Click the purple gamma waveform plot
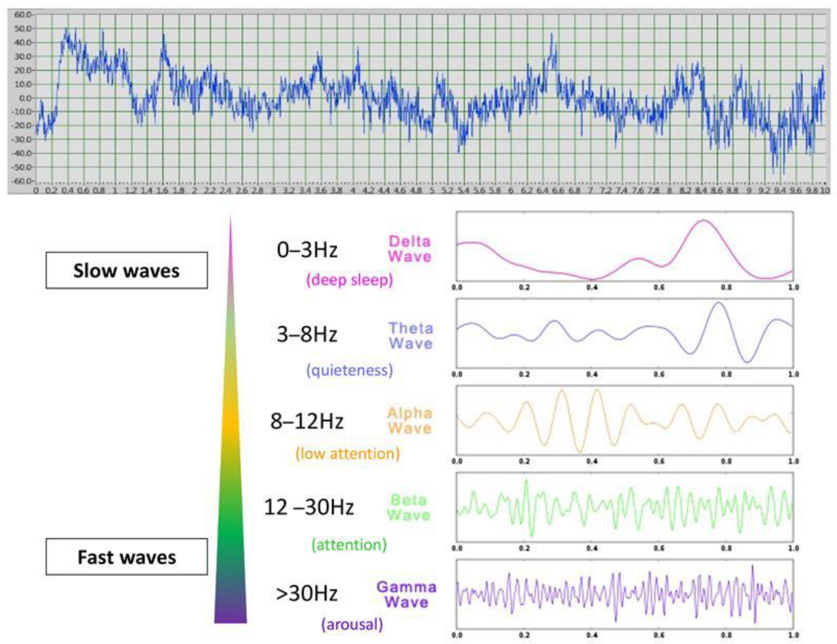The height and width of the screenshot is (644, 837). (625, 594)
